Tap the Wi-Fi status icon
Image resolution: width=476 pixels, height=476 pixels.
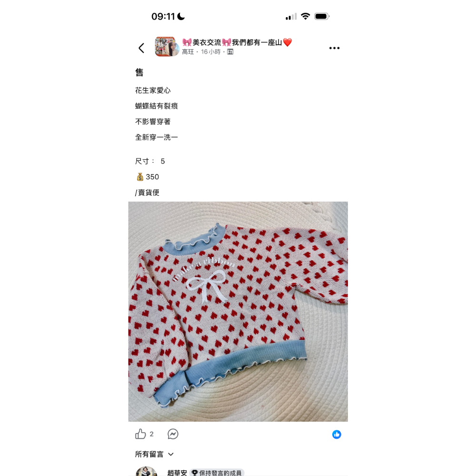[305, 16]
